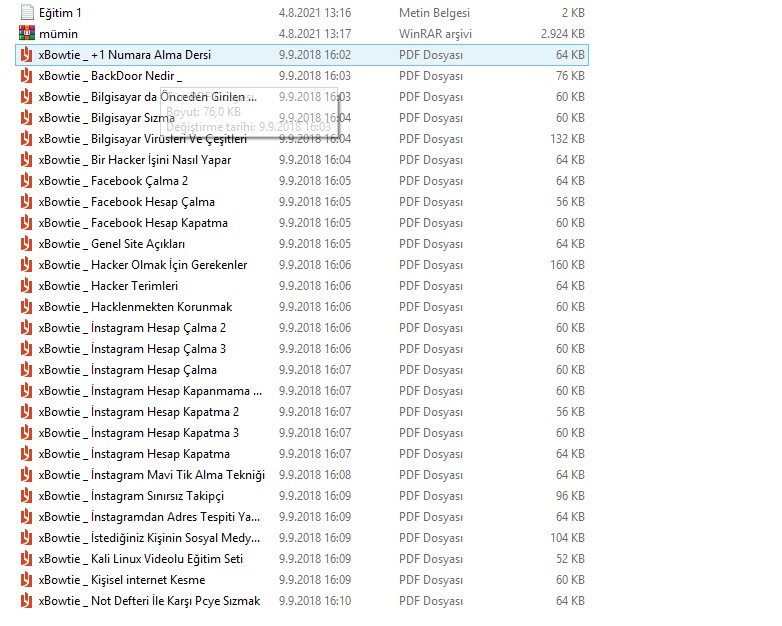This screenshot has width=782, height=626.
Task: Select the Hacklenmekten Korunmak file name
Action: click(135, 307)
